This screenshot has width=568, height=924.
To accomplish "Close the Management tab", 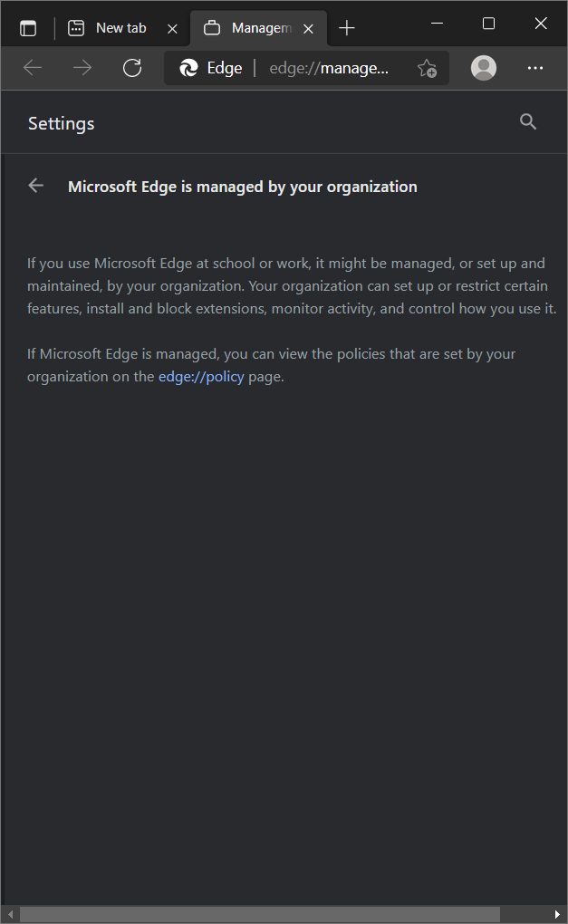I will tap(308, 28).
